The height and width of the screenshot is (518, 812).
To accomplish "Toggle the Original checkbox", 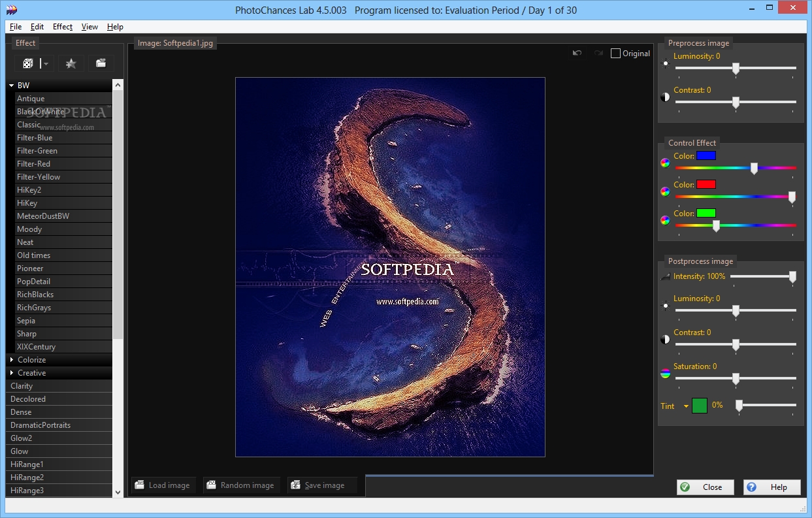I will 615,54.
